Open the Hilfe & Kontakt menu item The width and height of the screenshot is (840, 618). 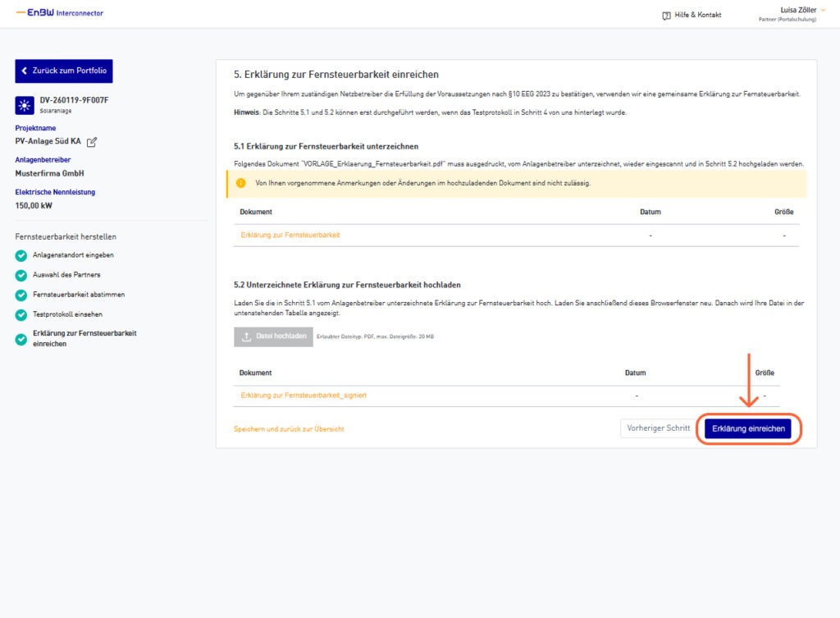coord(697,15)
